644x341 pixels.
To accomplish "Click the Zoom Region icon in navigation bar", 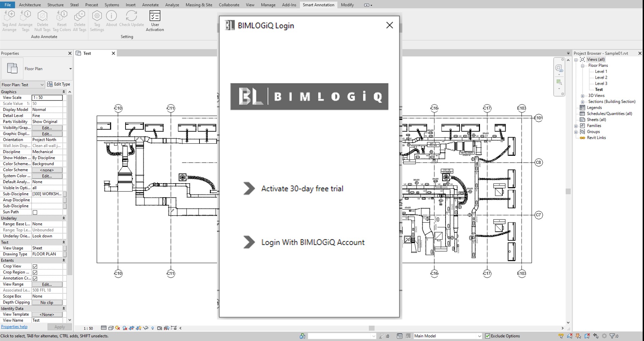I will (x=559, y=82).
